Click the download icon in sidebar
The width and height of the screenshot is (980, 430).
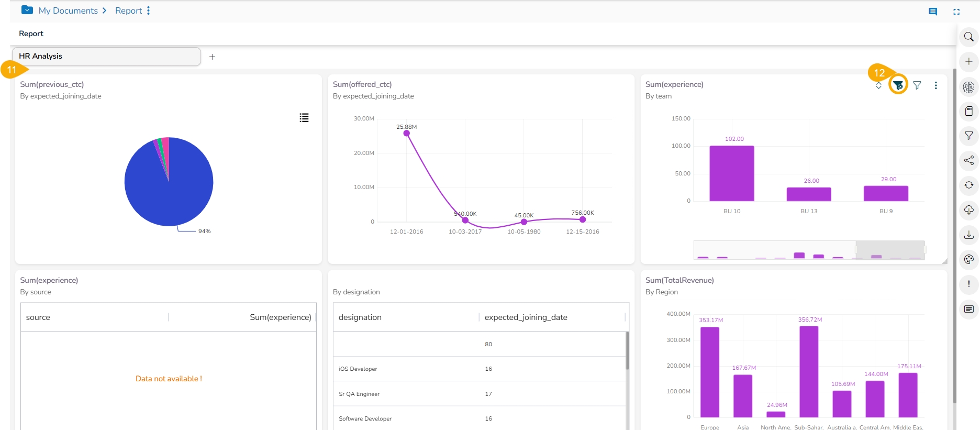pos(968,235)
